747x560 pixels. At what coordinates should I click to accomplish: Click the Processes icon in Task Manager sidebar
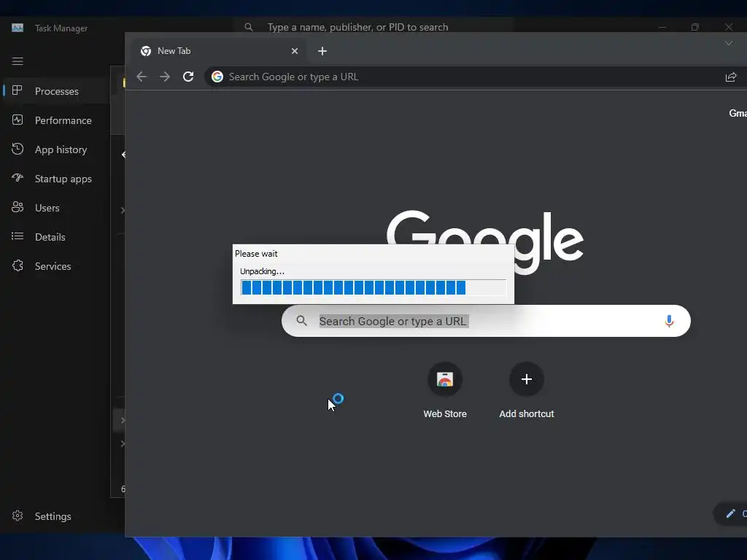point(18,90)
